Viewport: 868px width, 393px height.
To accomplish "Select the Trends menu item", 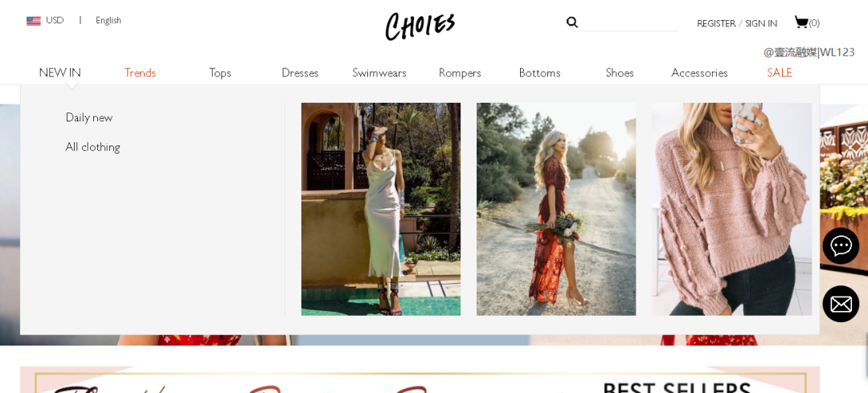I will 140,72.
